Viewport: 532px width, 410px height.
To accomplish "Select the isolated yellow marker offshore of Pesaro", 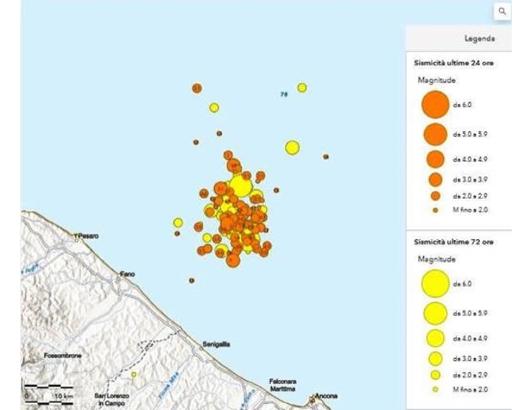I will point(178,223).
